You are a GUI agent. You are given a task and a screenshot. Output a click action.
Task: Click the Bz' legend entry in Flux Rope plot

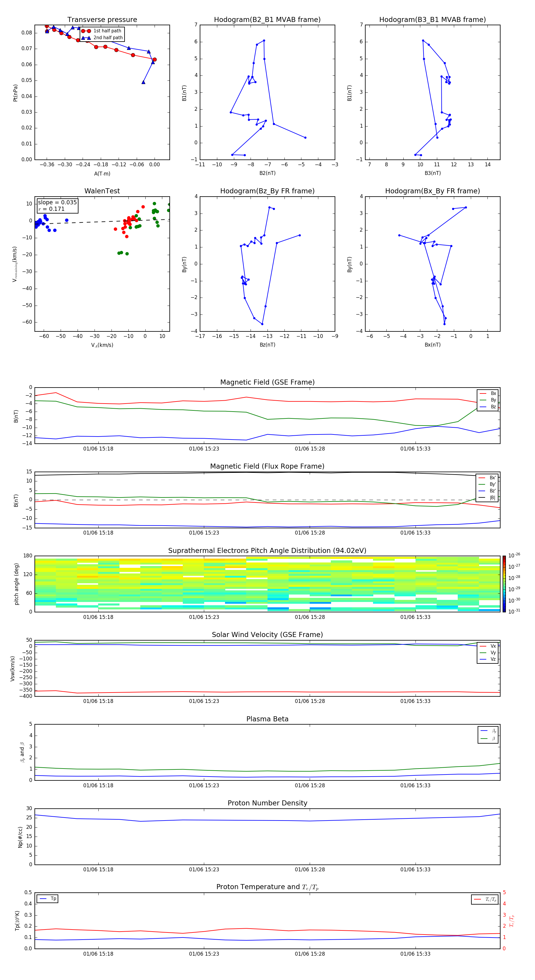487,491
